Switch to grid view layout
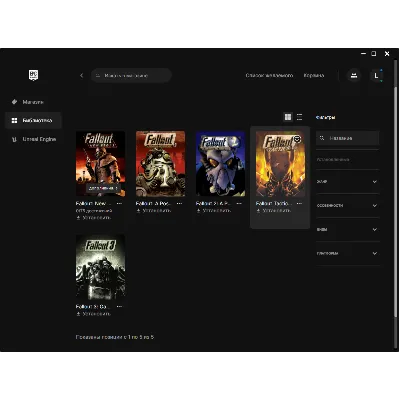Image resolution: width=400 pixels, height=400 pixels. [288, 117]
